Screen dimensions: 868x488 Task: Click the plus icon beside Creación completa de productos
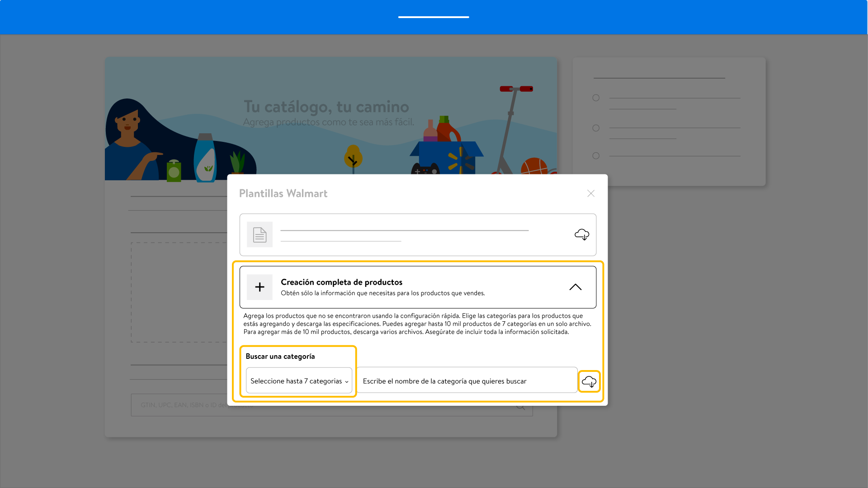click(259, 287)
